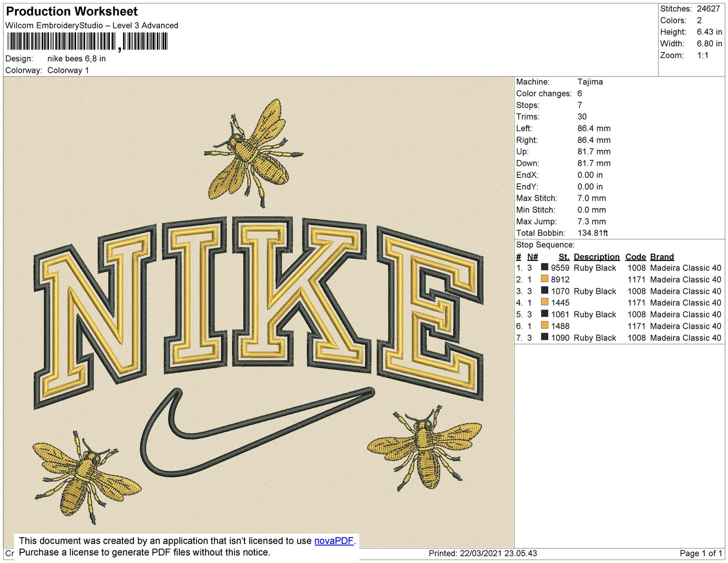
Task: Click the Page 1 of 1 indicator
Action: [701, 553]
